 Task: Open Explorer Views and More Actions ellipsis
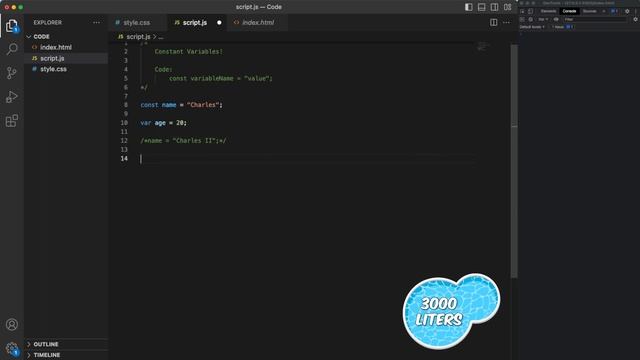[96, 22]
